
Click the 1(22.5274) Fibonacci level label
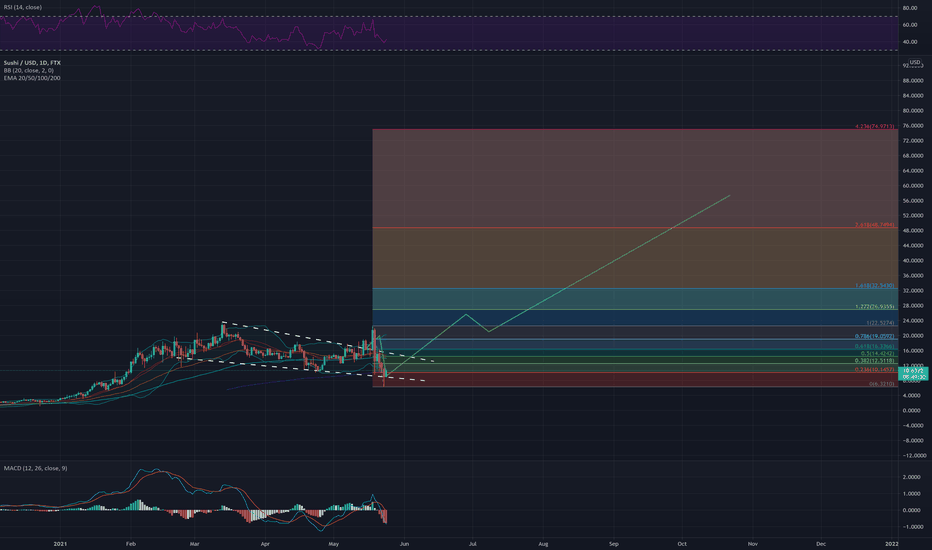click(880, 323)
